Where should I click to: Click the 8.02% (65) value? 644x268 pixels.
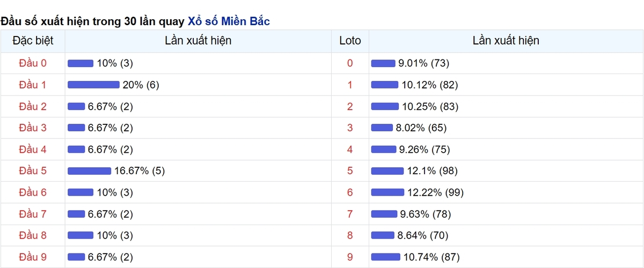point(421,128)
